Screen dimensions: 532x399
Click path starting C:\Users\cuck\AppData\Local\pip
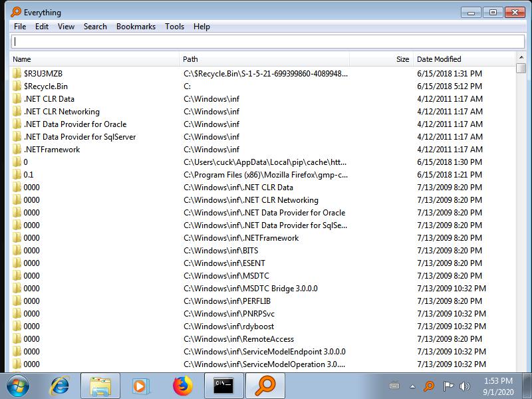tap(265, 162)
